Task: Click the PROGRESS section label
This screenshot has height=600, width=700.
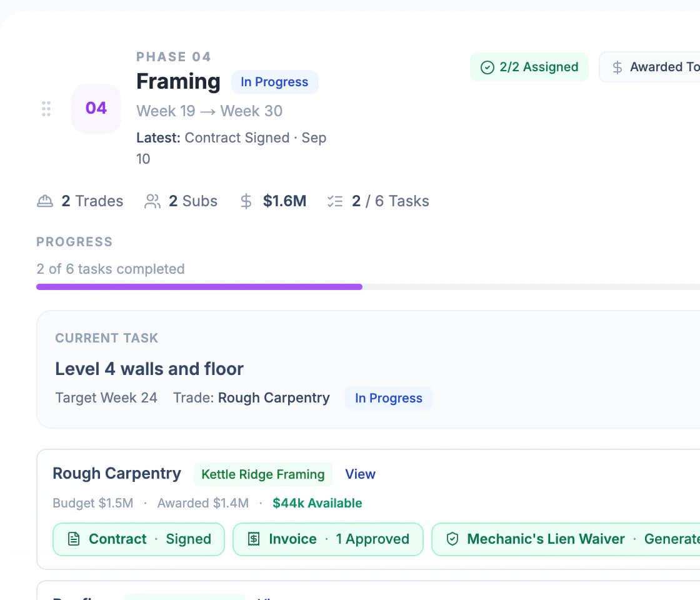Action: click(74, 242)
